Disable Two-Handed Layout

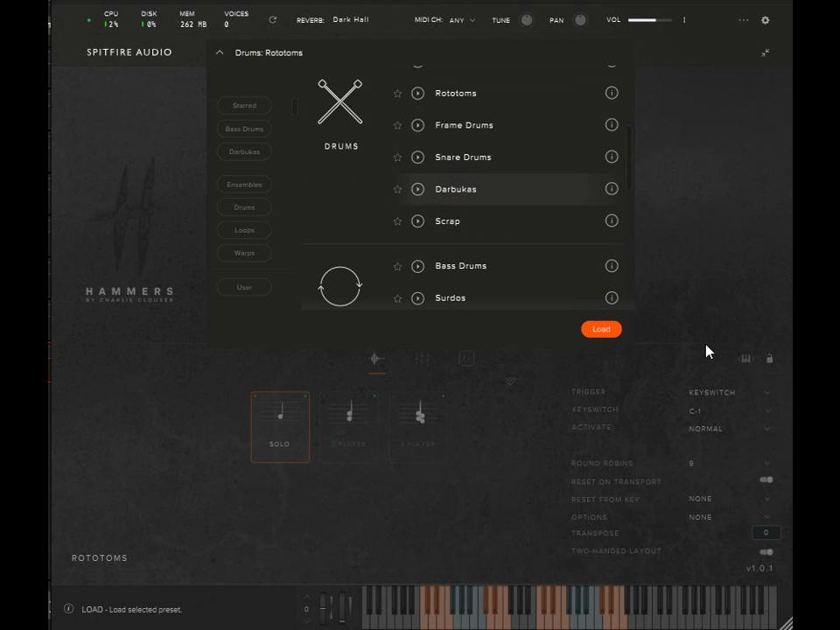(766, 551)
